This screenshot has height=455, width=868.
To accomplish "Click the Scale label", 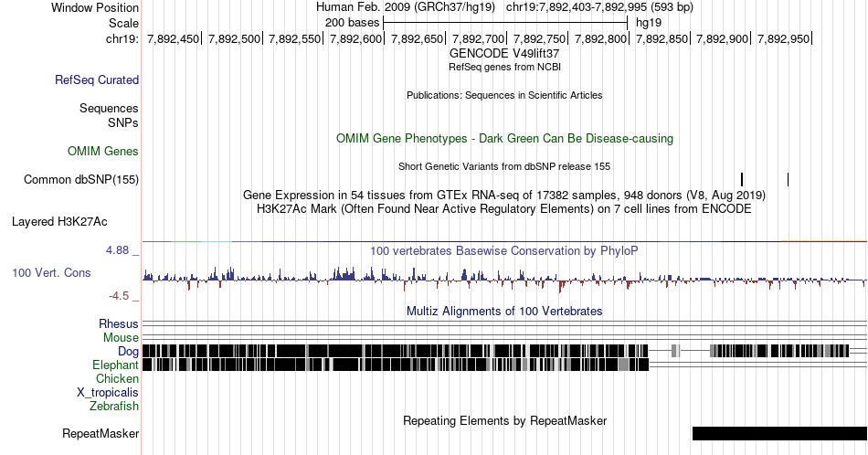I will (123, 23).
